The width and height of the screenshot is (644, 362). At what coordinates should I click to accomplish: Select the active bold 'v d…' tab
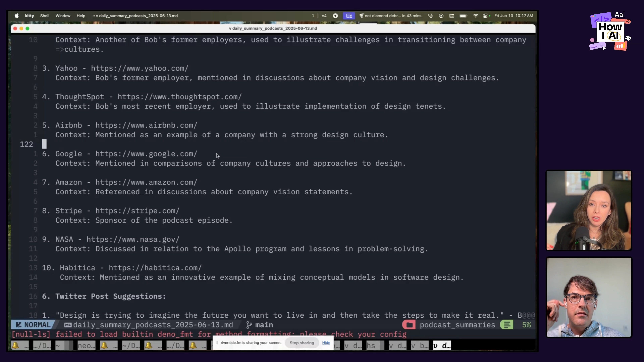[x=442, y=346]
